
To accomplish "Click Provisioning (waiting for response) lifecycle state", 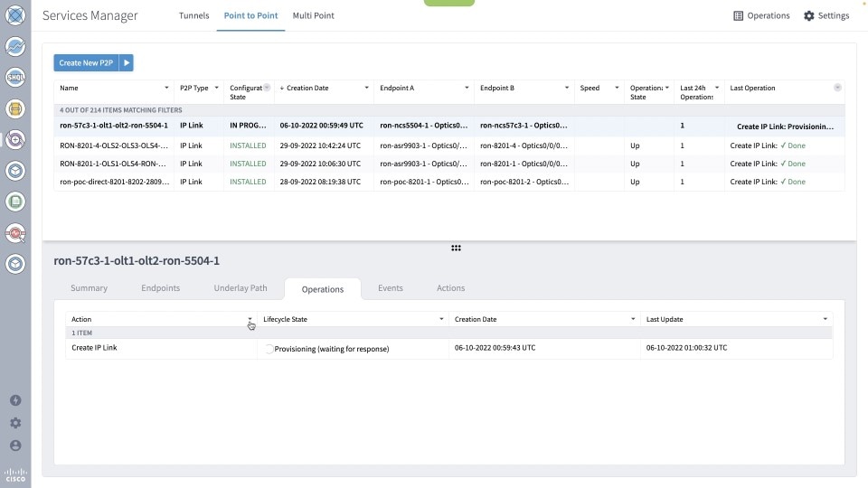I will point(332,349).
